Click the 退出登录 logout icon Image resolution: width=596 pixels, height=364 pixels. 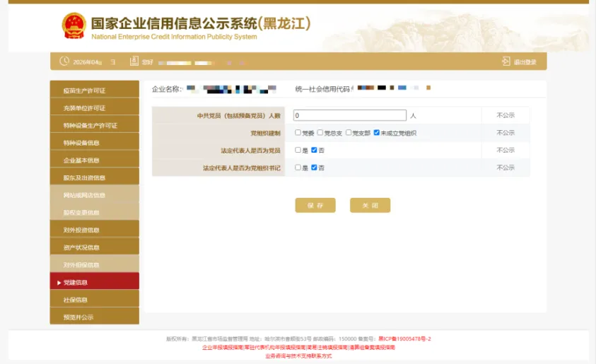506,61
